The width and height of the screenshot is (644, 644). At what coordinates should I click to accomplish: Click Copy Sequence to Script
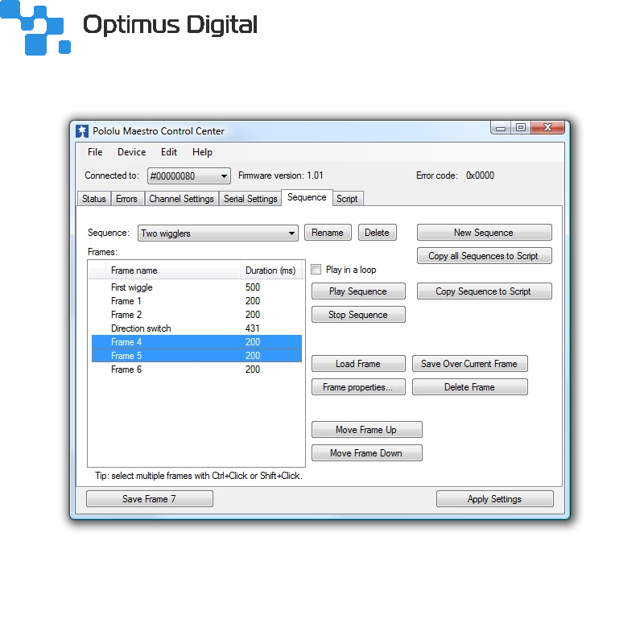tap(484, 291)
